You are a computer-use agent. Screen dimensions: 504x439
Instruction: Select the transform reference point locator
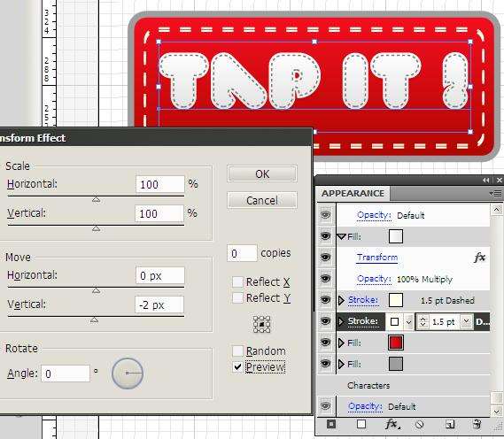(x=261, y=324)
